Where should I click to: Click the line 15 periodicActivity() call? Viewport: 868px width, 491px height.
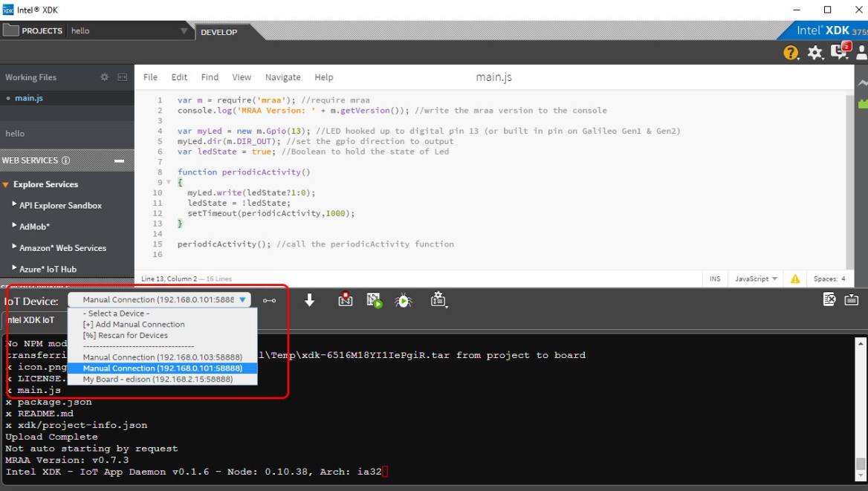point(224,244)
